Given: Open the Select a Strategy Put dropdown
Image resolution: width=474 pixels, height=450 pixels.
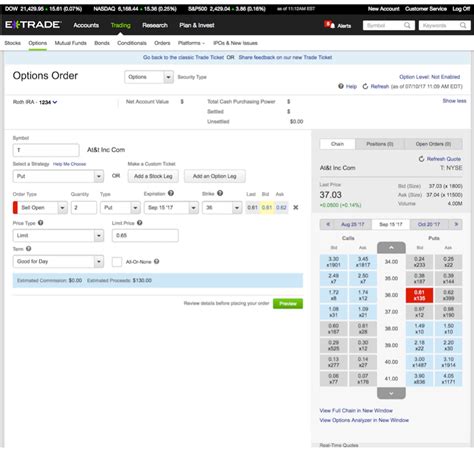Looking at the screenshot, I should point(58,176).
